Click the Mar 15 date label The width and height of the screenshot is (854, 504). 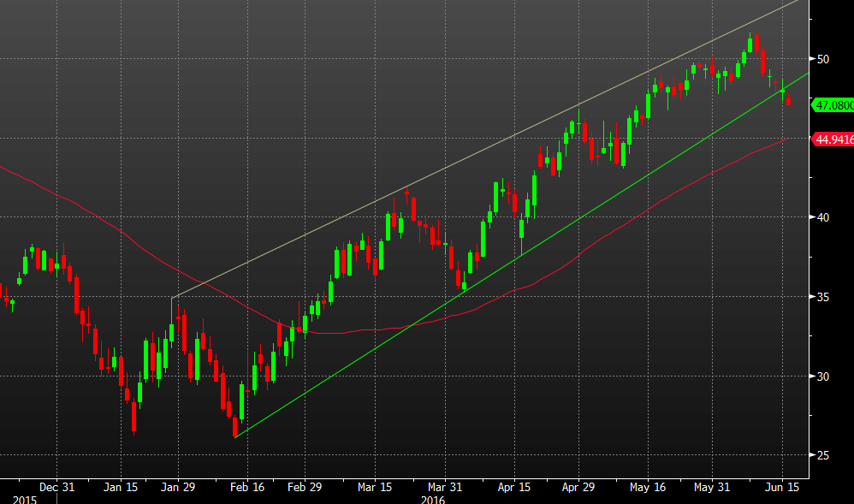coord(375,487)
